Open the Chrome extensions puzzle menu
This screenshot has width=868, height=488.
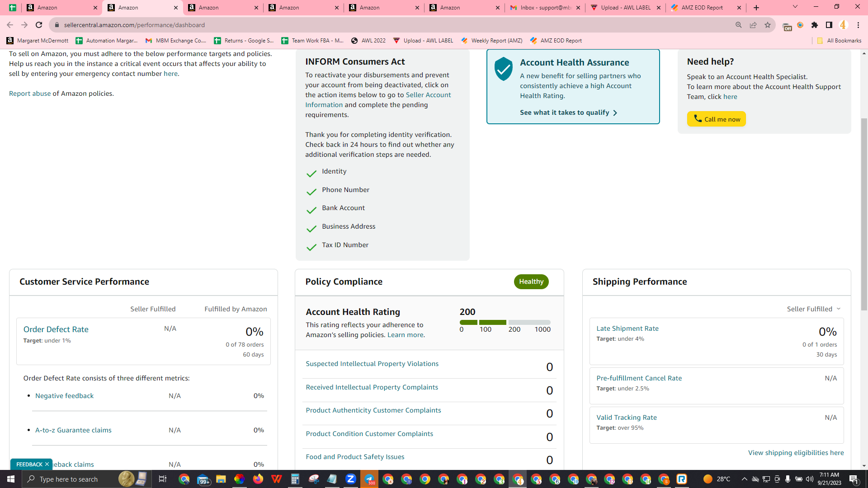click(x=815, y=25)
